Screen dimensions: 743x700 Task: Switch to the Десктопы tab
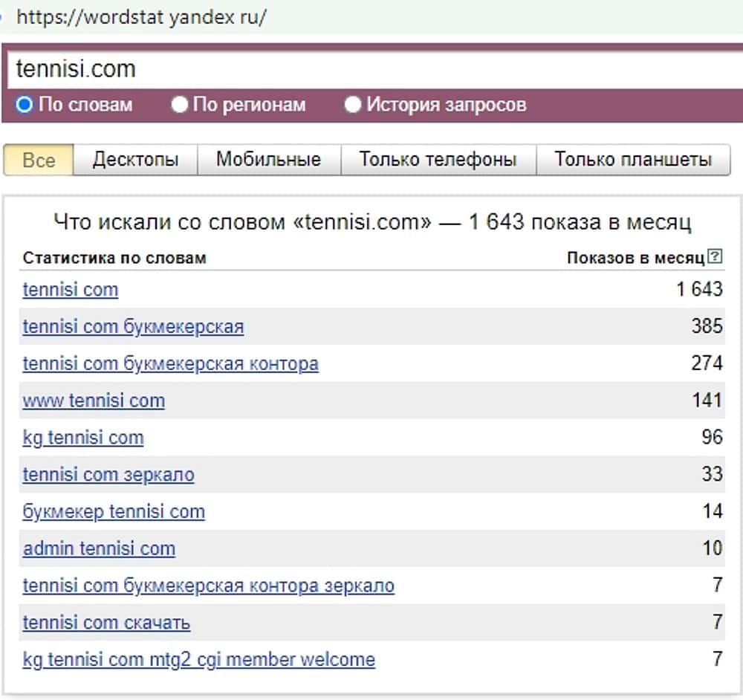135,160
